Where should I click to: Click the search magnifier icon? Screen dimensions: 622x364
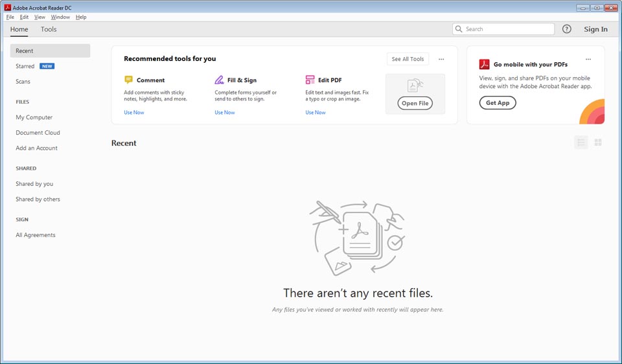point(459,29)
